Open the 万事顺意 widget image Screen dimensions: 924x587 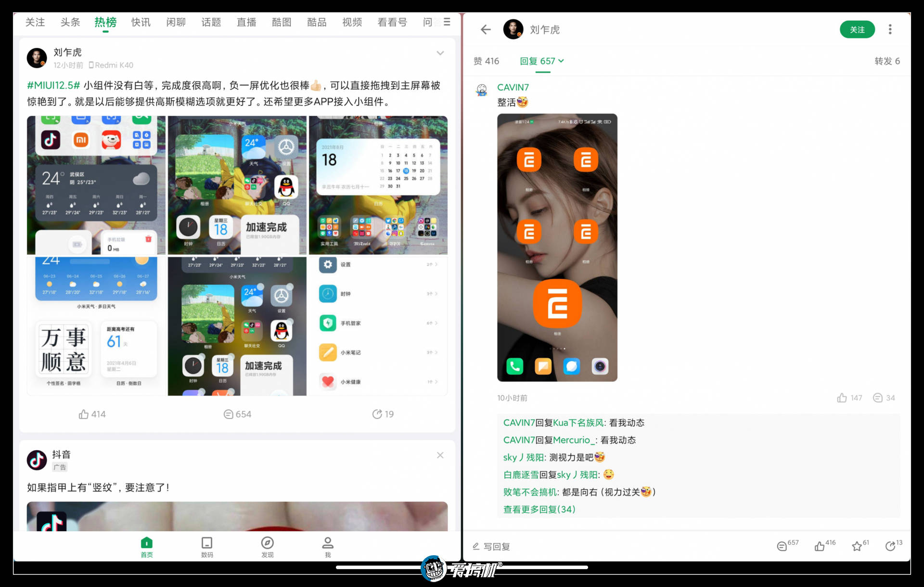96,326
